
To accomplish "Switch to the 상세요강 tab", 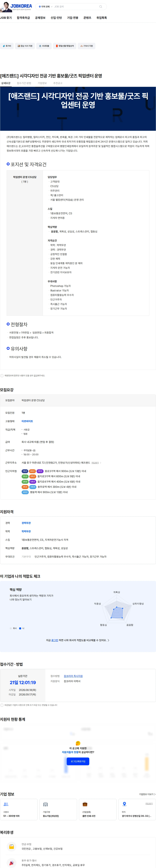I will [6, 83].
